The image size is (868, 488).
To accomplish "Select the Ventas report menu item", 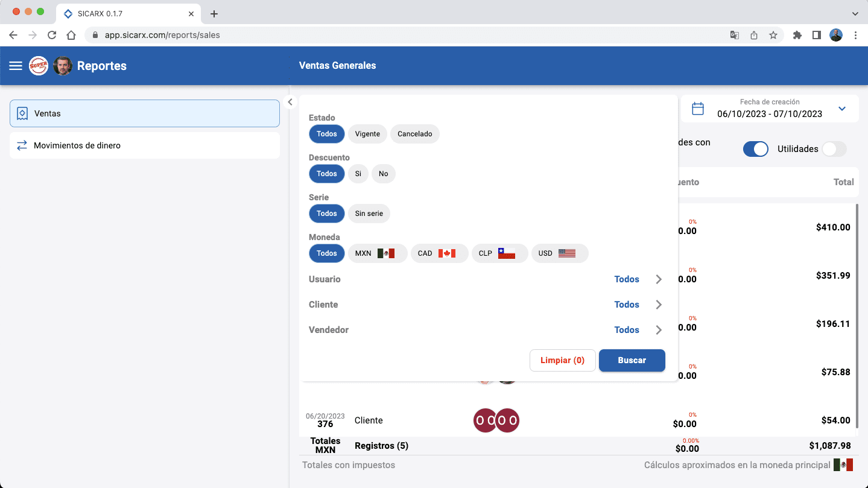I will click(x=145, y=113).
